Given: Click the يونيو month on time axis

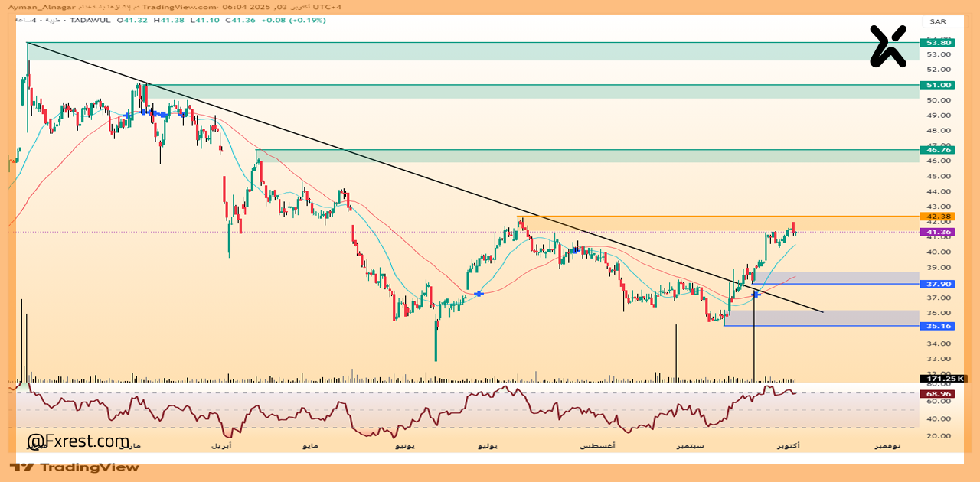Looking at the screenshot, I should pyautogui.click(x=405, y=445).
